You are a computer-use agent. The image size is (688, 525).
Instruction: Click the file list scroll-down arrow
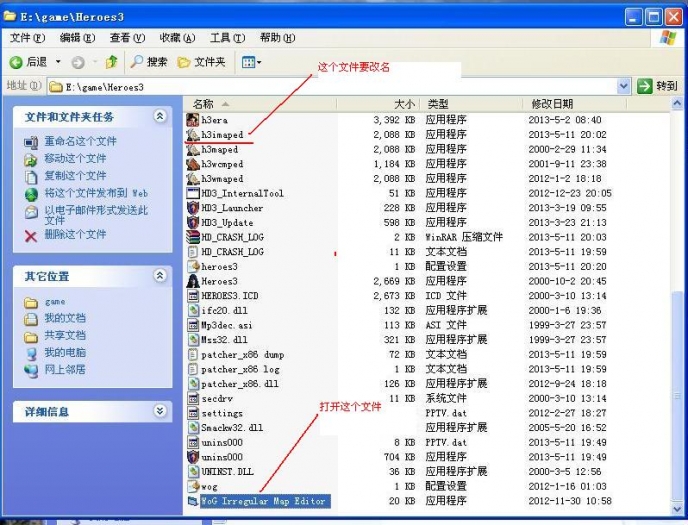677,509
